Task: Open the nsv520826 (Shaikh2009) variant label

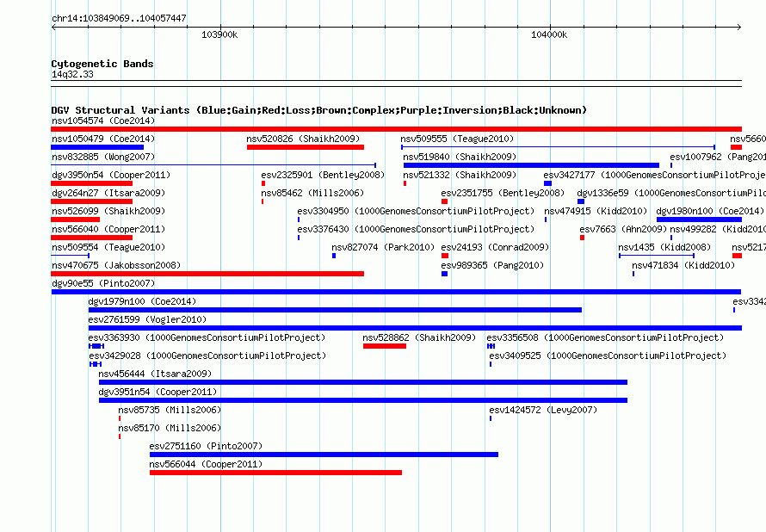Action: pyautogui.click(x=303, y=139)
